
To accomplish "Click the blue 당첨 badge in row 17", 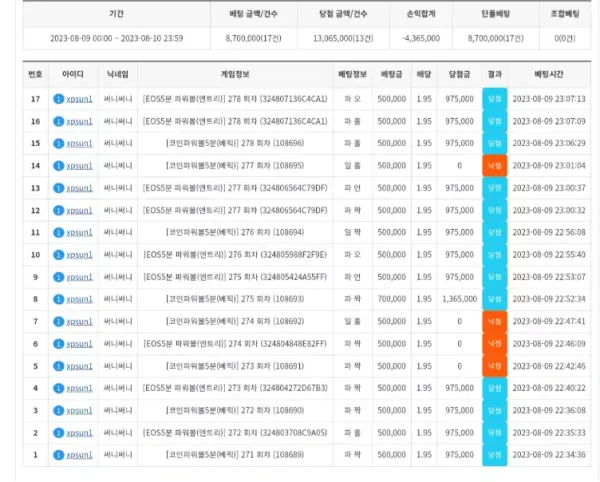I will 495,99.
